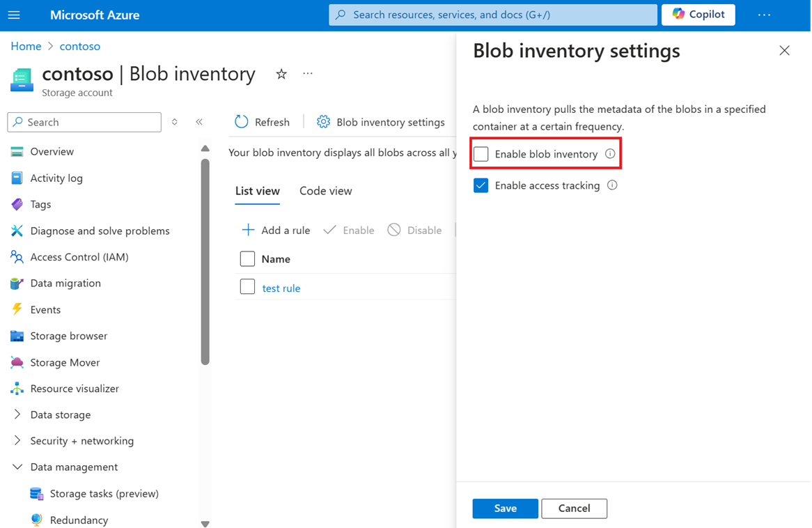The image size is (812, 528).
Task: Open the Storage browser
Action: point(70,336)
